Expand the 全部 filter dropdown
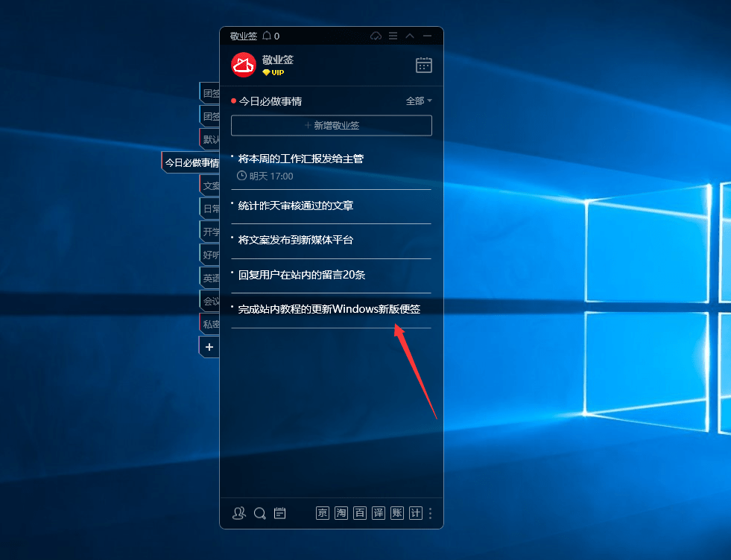Screen dimensions: 731x560 (419, 101)
